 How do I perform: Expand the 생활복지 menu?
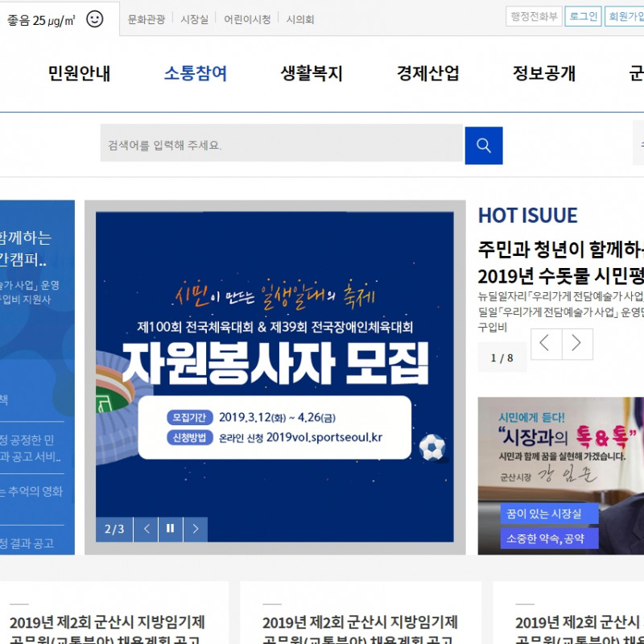[312, 74]
